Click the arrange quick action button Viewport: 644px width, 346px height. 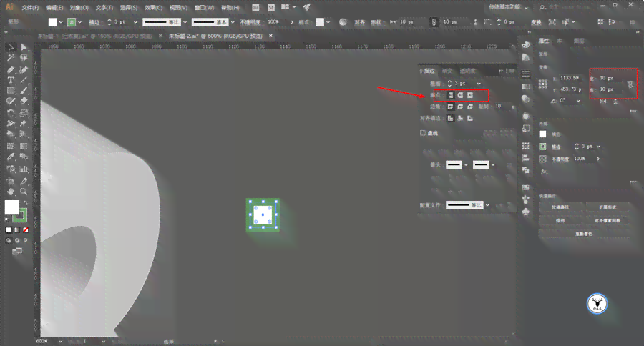[560, 220]
